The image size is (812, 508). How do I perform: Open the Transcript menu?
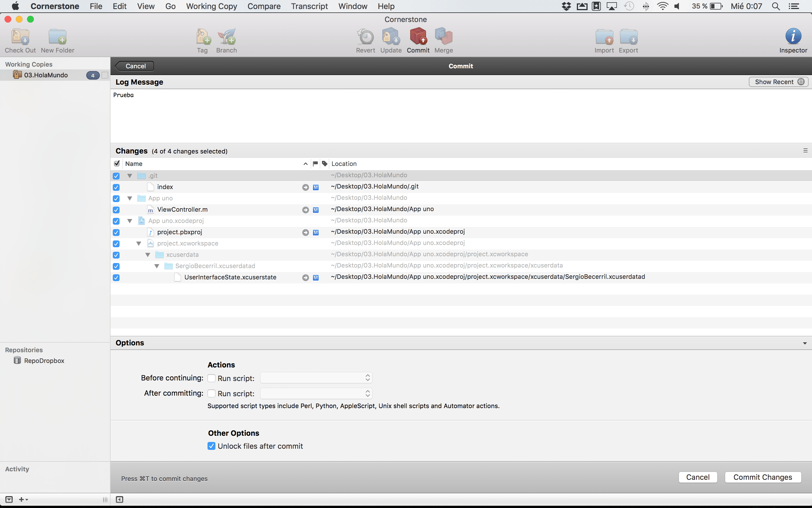coord(309,6)
